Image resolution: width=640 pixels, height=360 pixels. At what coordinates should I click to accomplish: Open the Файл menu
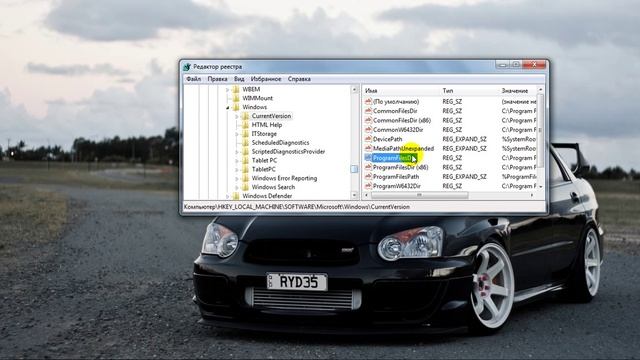pos(193,79)
